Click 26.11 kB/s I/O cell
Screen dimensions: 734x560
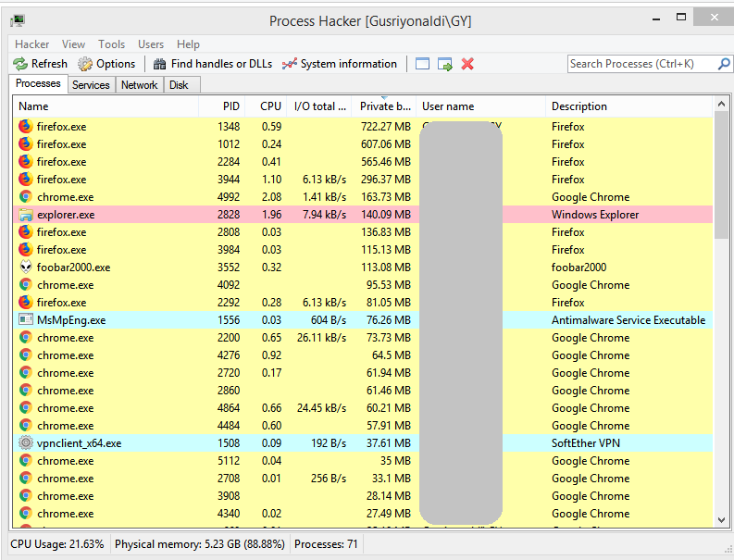(x=321, y=338)
